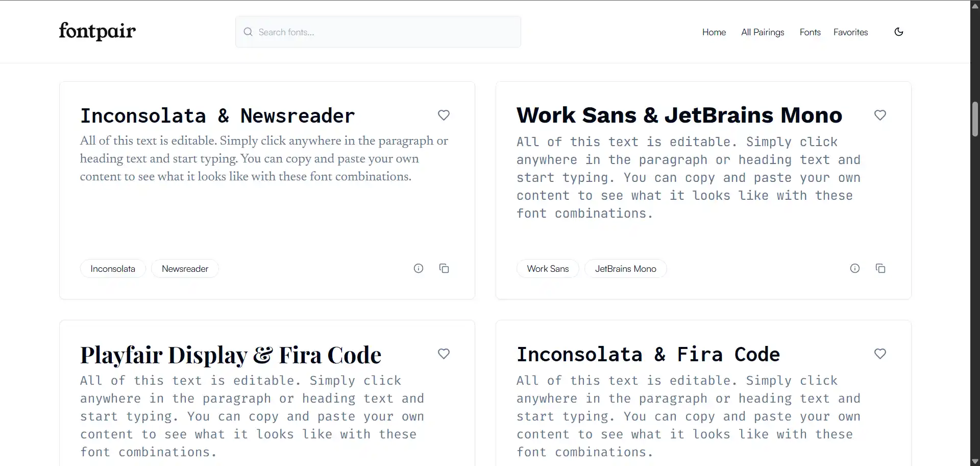Click the page scrollbar thumb
980x466 pixels.
975,119
